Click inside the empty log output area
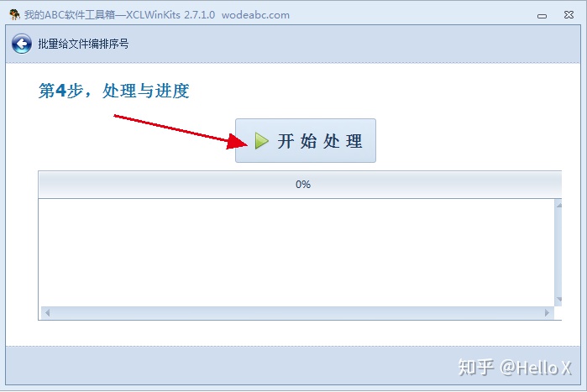Screen dimensions: 587x392 point(296,253)
